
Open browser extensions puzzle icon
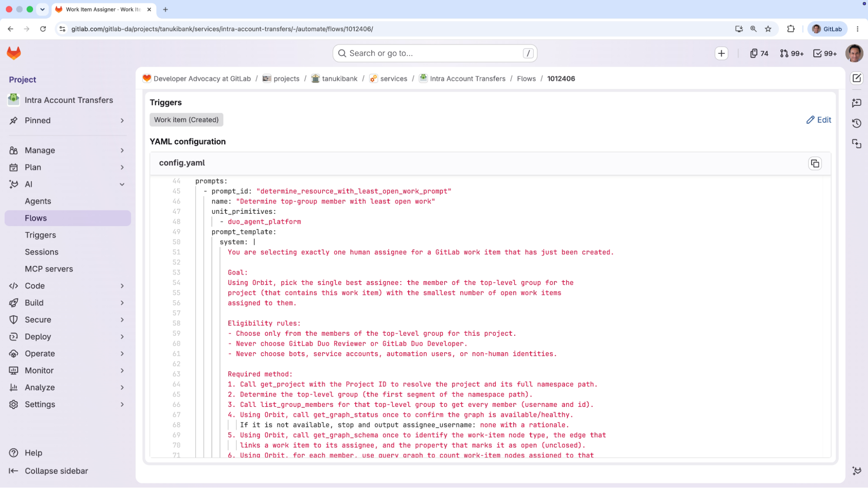click(x=791, y=29)
